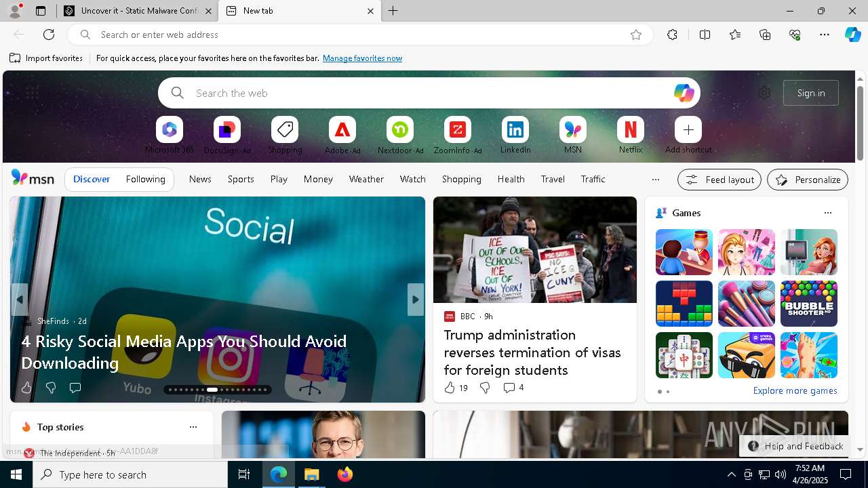868x488 pixels.
Task: Open the Netflix shortcut tile
Action: 631,129
